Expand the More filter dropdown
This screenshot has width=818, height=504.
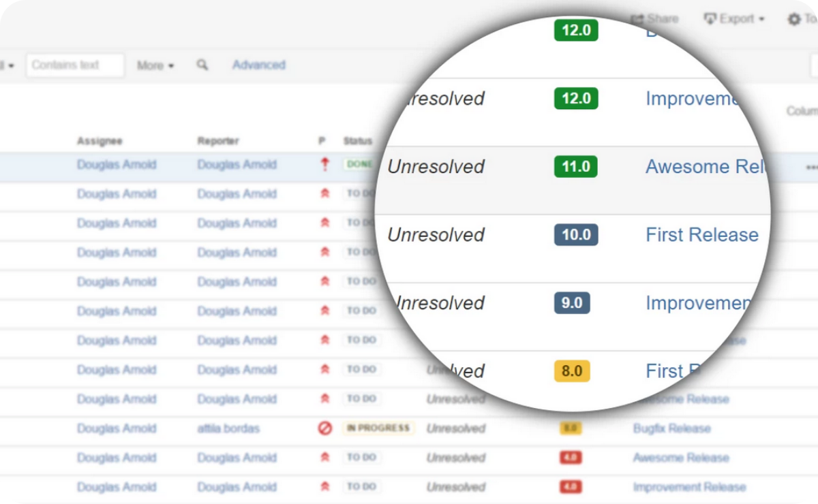coord(155,65)
